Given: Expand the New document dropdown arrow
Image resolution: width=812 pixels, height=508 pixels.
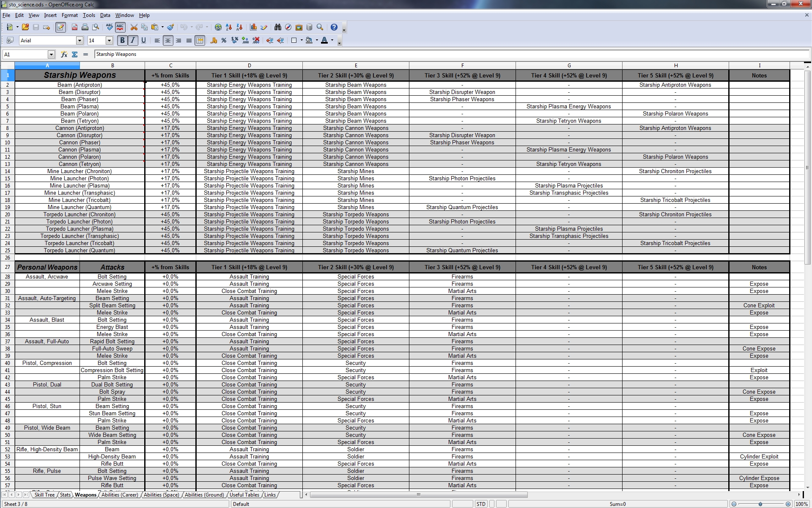Looking at the screenshot, I should click(x=17, y=27).
